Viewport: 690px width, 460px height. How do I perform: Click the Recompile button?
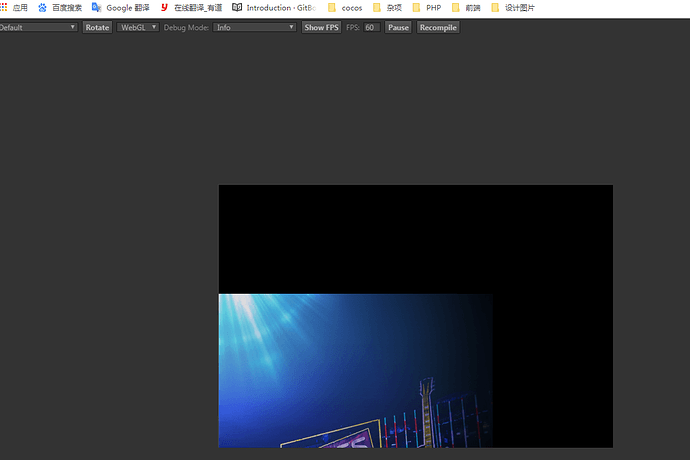click(x=438, y=27)
